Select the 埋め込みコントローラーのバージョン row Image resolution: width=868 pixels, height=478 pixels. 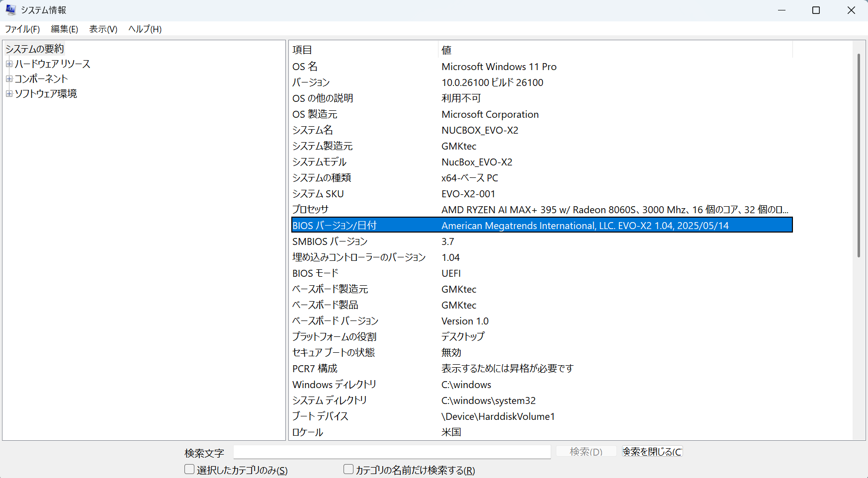tap(542, 257)
